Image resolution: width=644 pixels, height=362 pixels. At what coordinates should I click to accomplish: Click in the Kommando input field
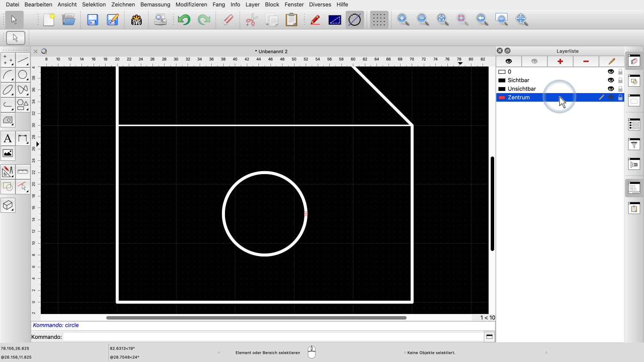tap(273, 337)
